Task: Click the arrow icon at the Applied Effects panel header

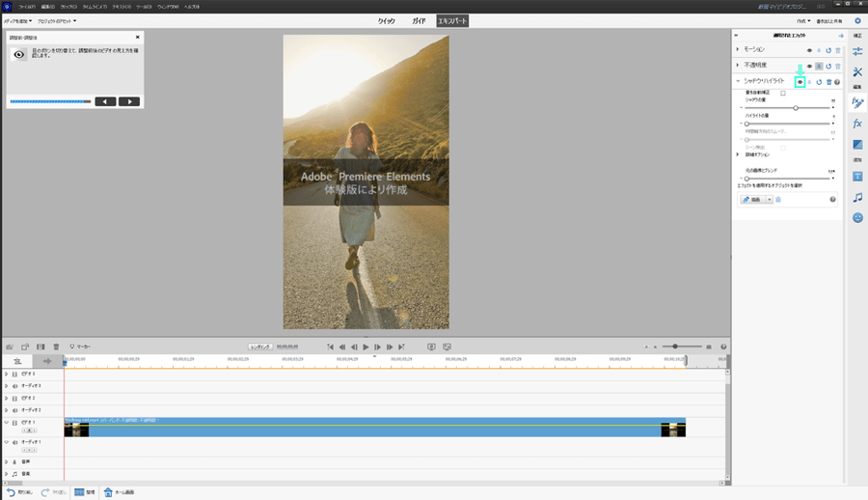Action: click(x=841, y=36)
